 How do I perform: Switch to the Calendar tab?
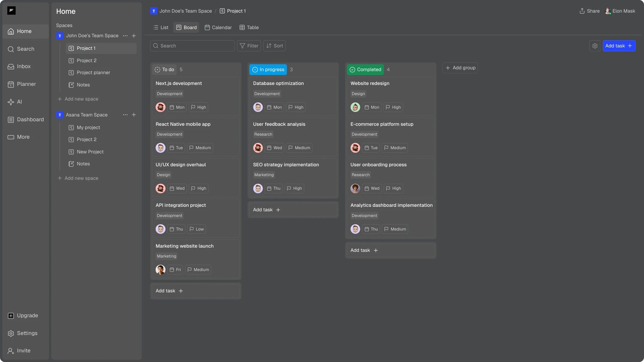218,27
